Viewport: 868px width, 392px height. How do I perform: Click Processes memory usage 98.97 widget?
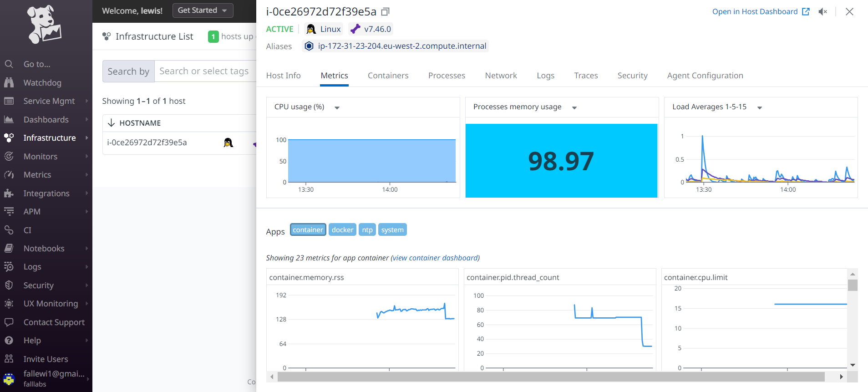[x=561, y=161]
